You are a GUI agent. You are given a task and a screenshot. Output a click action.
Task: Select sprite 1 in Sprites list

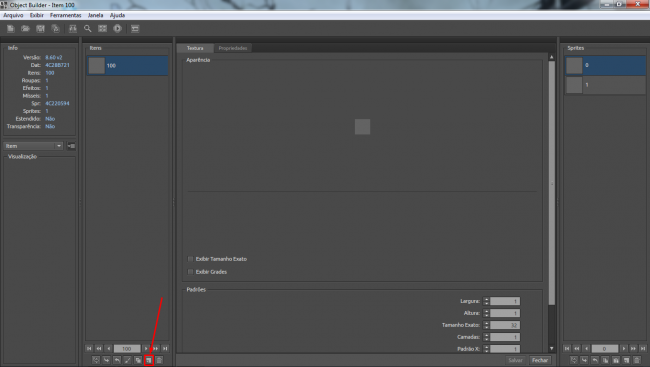click(x=605, y=85)
